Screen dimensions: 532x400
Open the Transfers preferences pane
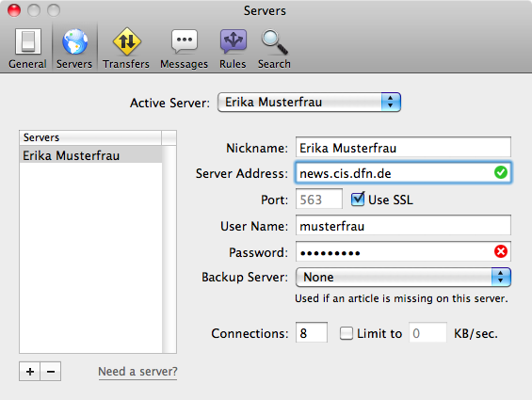pyautogui.click(x=126, y=49)
